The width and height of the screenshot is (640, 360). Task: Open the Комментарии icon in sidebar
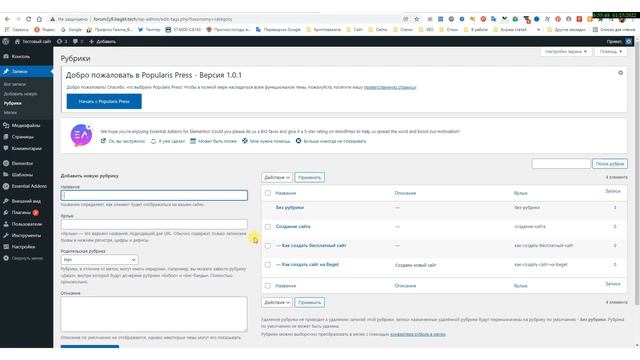coord(6,148)
